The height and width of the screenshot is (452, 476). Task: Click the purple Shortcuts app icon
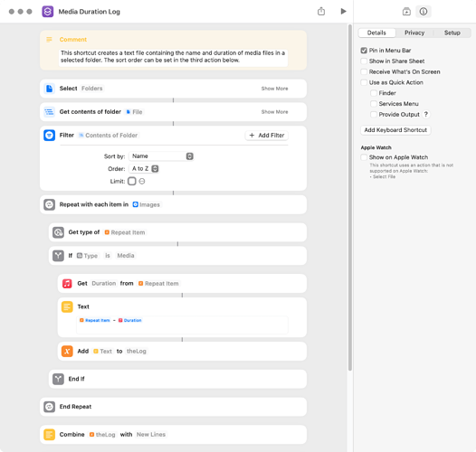[x=48, y=12]
